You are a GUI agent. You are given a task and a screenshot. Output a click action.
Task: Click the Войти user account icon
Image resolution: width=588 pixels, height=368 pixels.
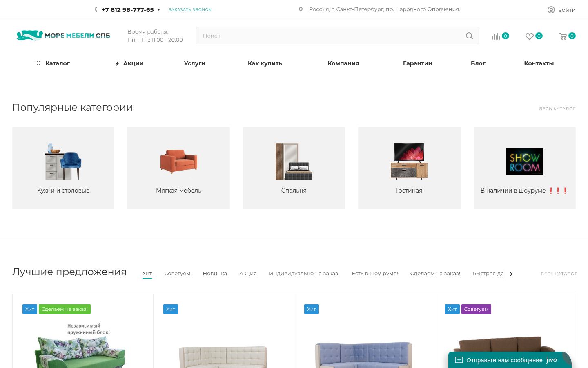pos(551,10)
